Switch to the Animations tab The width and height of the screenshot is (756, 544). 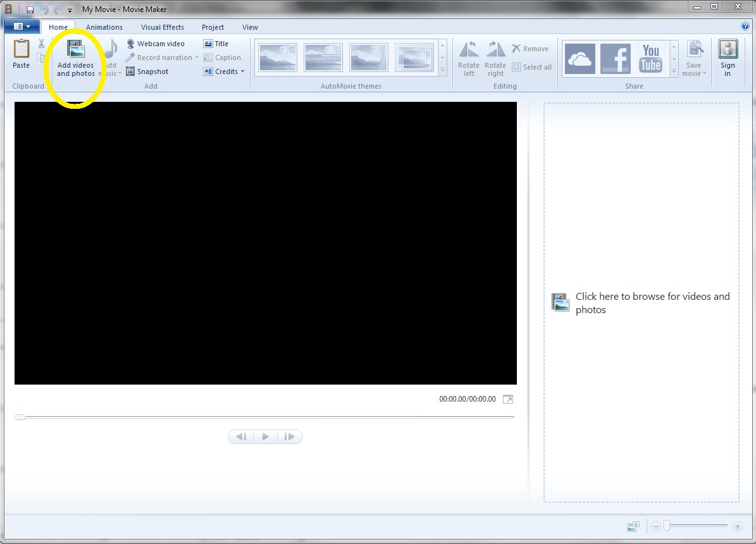point(104,27)
